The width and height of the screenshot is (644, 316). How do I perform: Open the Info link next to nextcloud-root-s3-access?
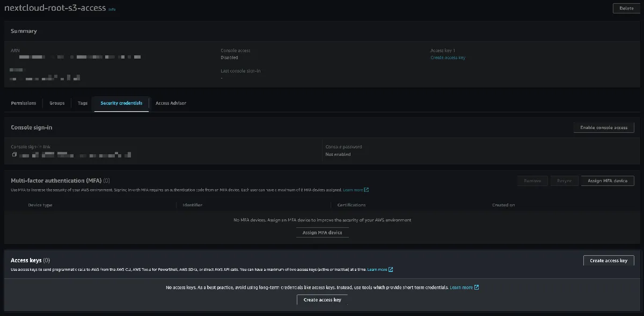112,10
